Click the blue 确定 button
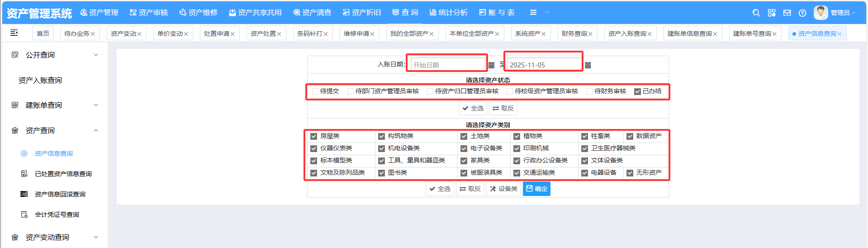 (x=536, y=189)
